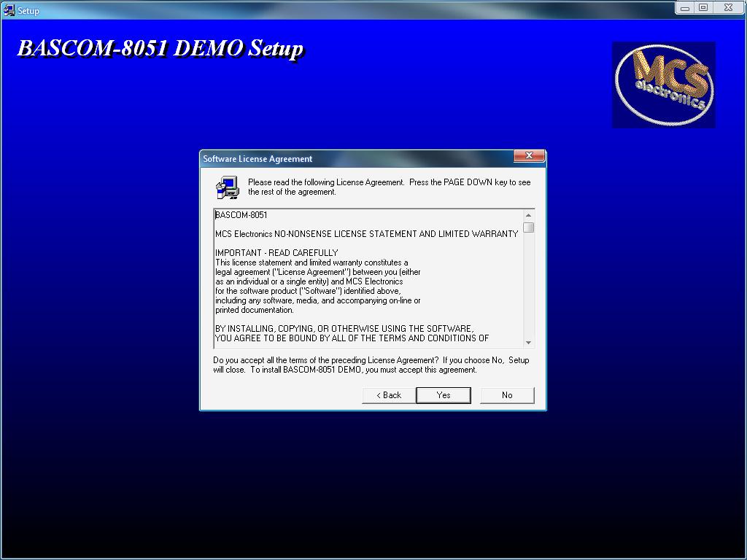Close the Software License Agreement dialog
This screenshot has height=560, width=747.
(x=529, y=156)
